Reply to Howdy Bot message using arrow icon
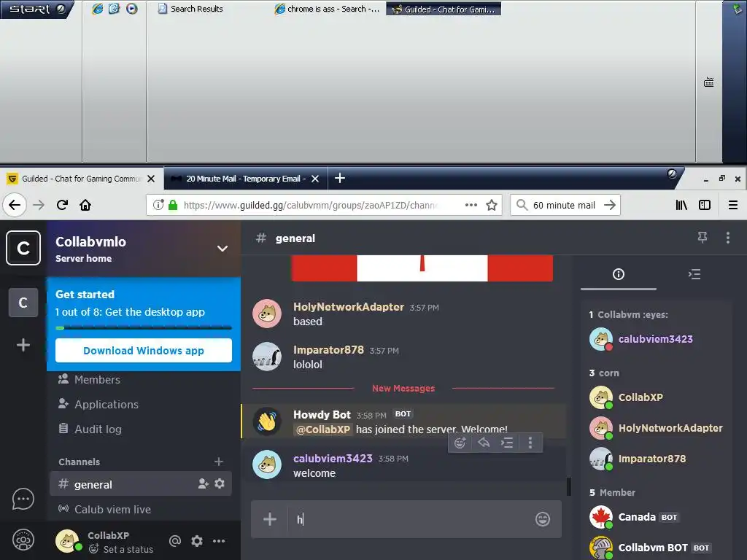Viewport: 747px width, 560px height. (484, 443)
